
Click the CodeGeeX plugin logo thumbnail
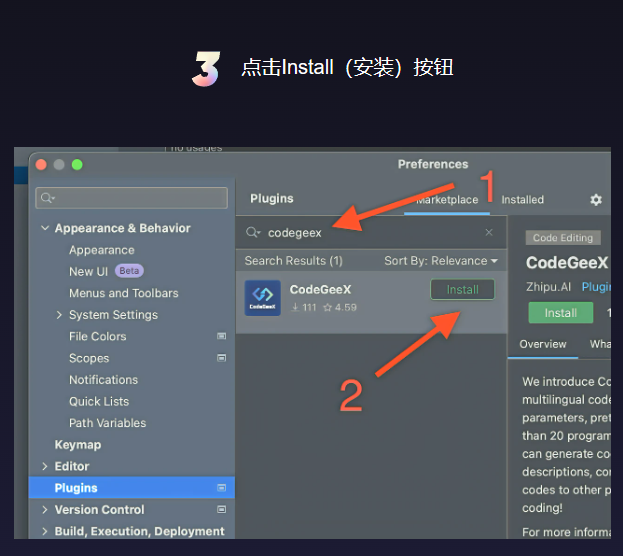[x=263, y=298]
